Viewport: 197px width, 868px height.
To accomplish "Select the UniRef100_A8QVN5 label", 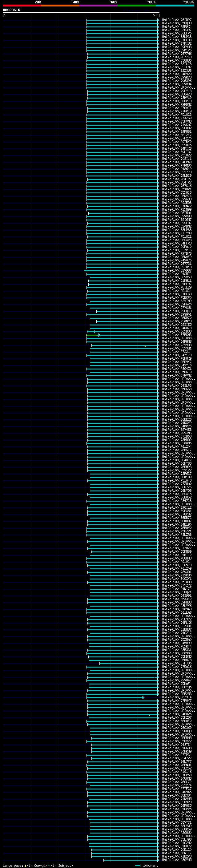I will pos(177,860).
